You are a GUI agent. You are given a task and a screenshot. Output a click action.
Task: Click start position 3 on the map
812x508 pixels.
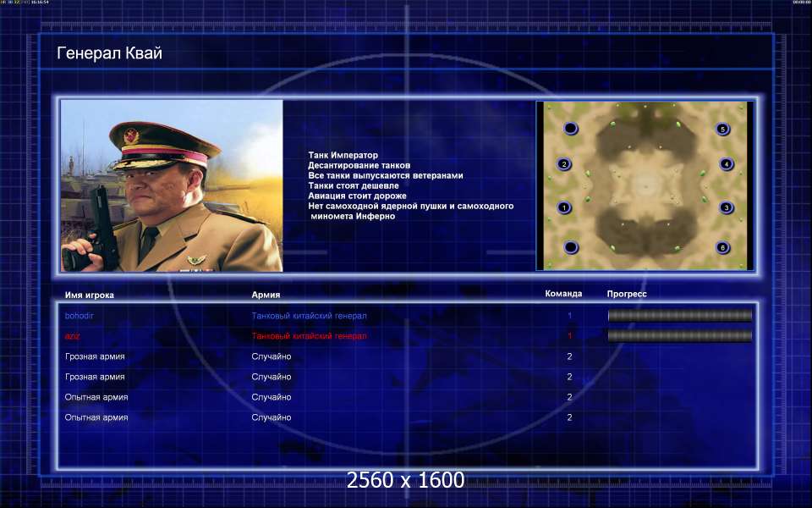(726, 208)
